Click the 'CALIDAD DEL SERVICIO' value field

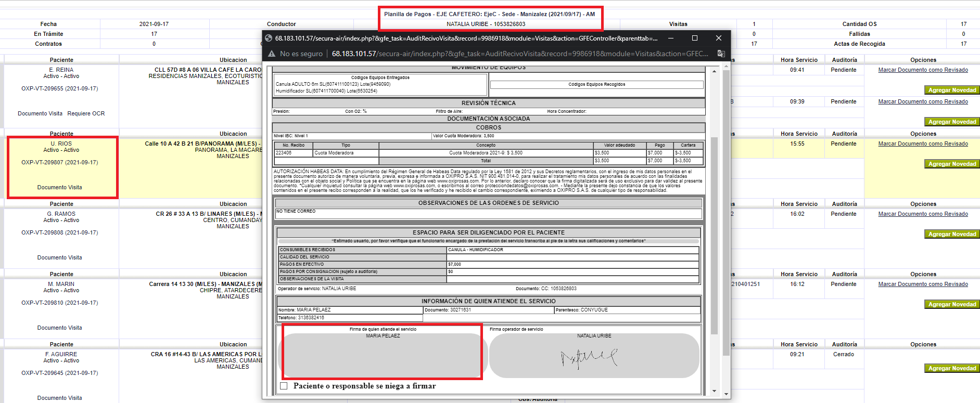coord(572,257)
